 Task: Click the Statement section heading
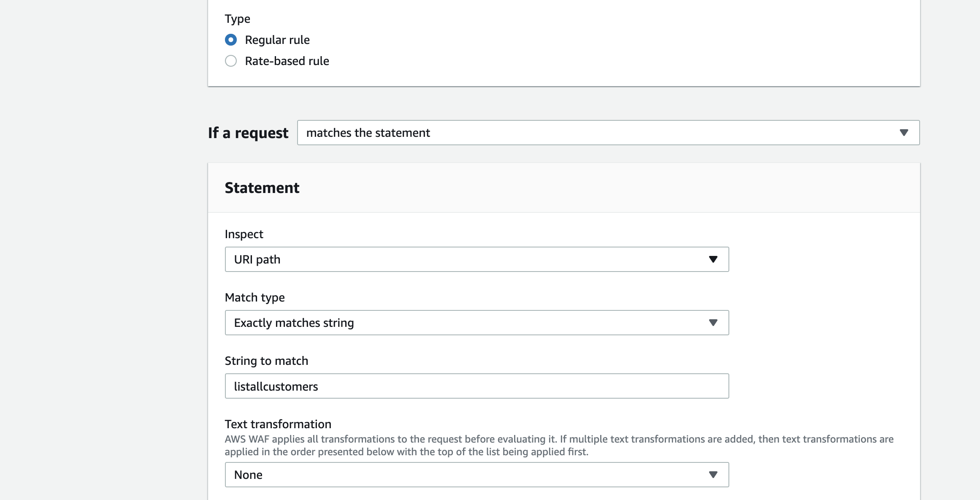point(262,187)
